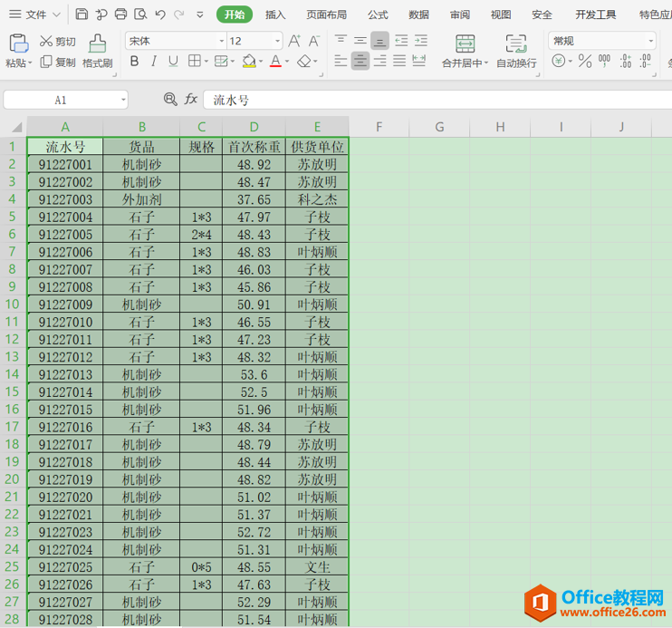The height and width of the screenshot is (628, 672).
Task: Increase decimal places
Action: [625, 61]
